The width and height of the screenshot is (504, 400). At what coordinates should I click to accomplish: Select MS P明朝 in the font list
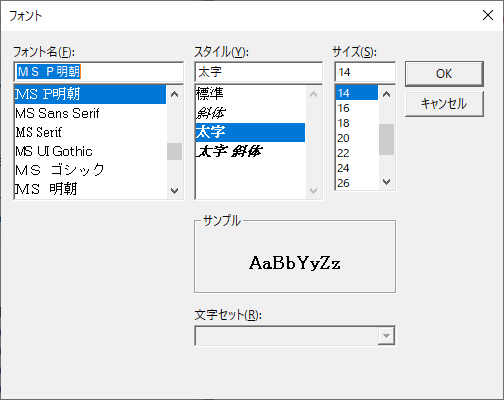point(90,94)
